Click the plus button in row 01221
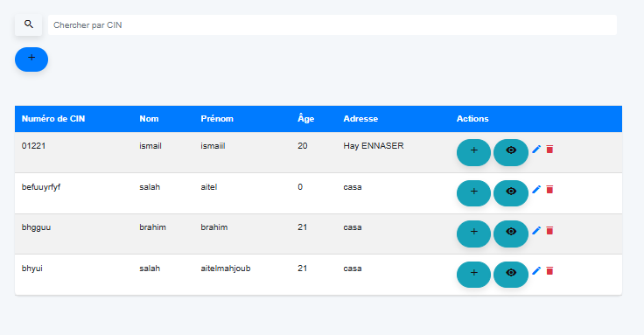The image size is (644, 335). pos(473,152)
